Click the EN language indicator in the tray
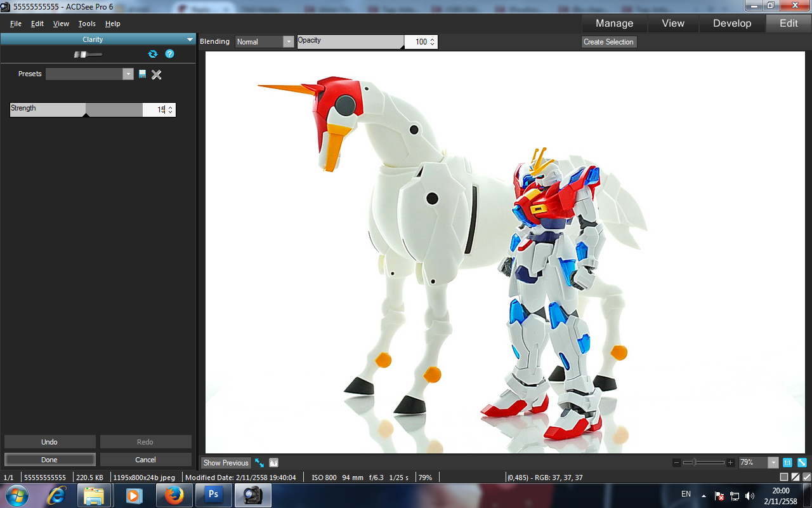The image size is (812, 508). (686, 494)
